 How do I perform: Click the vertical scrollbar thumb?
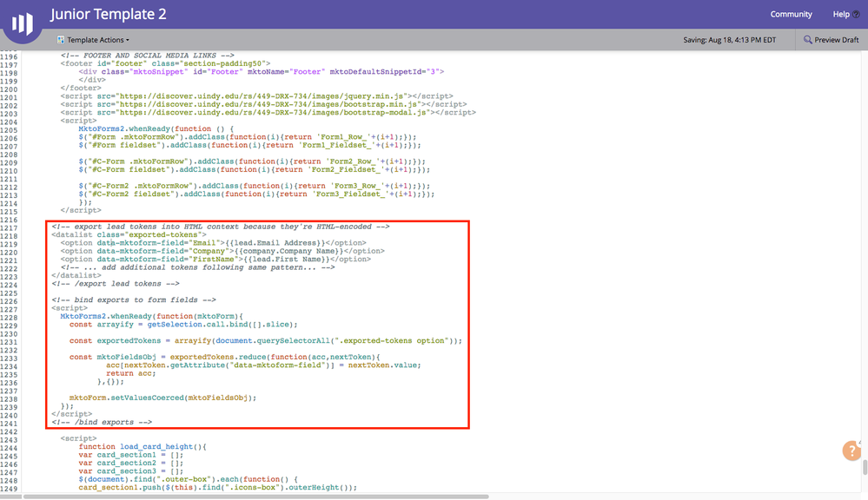pyautogui.click(x=865, y=467)
